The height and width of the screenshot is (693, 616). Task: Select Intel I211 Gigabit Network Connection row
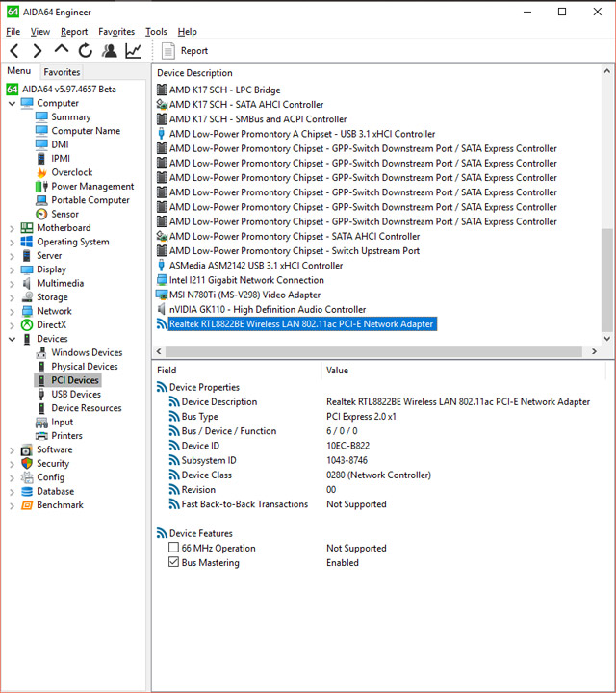pyautogui.click(x=246, y=280)
